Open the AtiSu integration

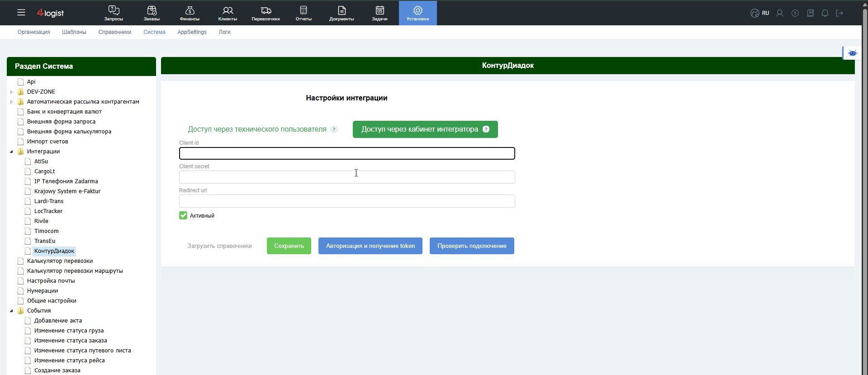[x=41, y=161]
